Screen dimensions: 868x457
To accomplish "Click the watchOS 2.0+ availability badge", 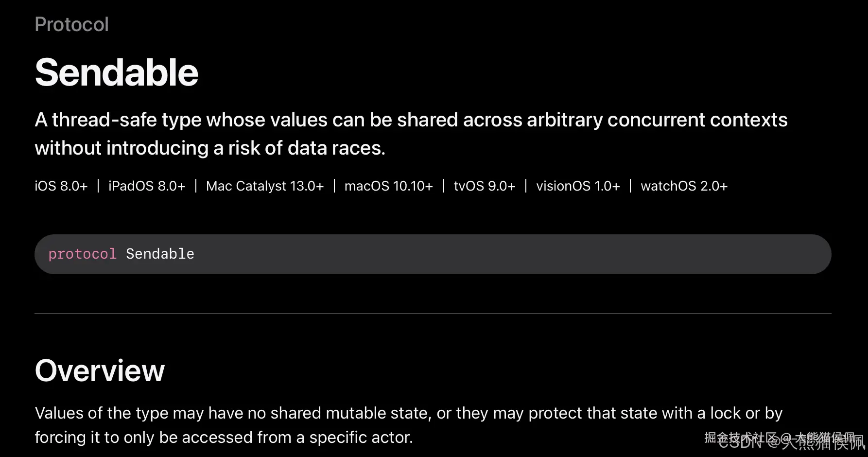I will click(684, 186).
